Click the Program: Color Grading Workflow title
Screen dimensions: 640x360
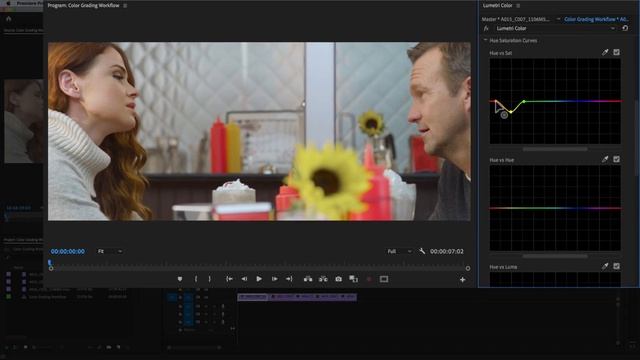84,6
